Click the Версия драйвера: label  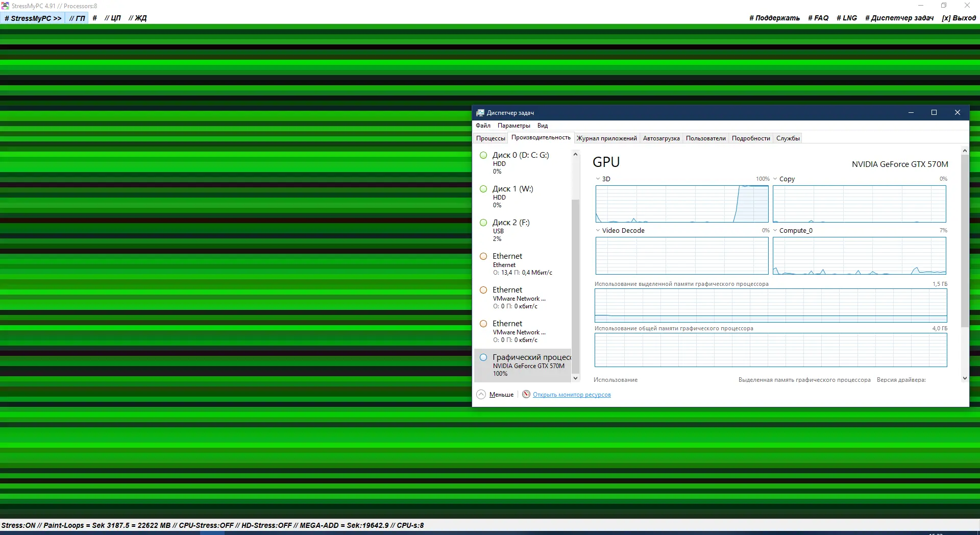point(901,380)
